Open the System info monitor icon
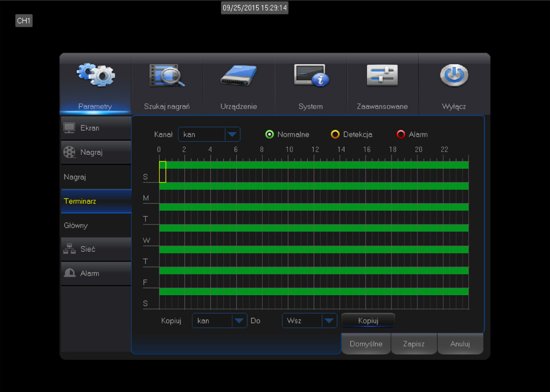Image resolution: width=550 pixels, height=392 pixels. 311,75
